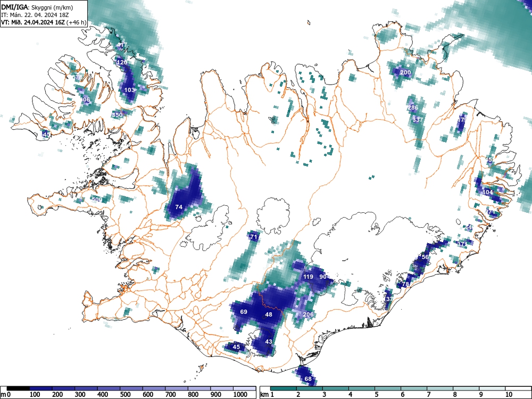Screen dimensions: 532x399
Task: Click the map visibility value 74
Action: 179,206
